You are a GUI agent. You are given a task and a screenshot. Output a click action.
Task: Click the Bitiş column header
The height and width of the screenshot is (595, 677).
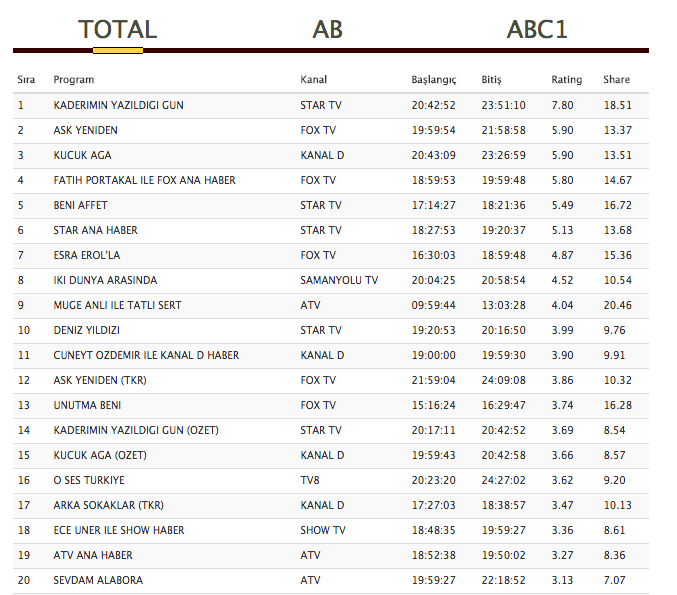coord(491,80)
